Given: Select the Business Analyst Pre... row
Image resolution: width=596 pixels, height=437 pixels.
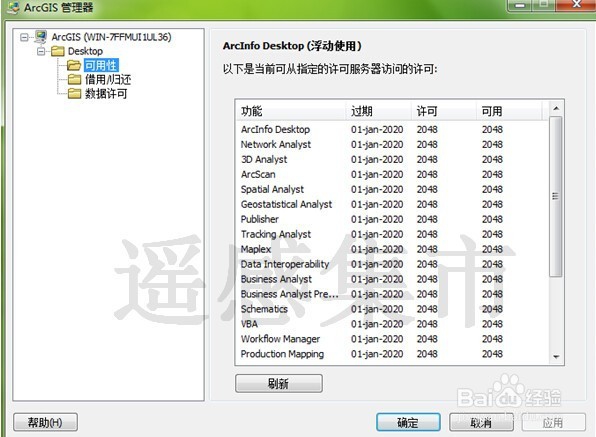Looking at the screenshot, I should pos(392,294).
